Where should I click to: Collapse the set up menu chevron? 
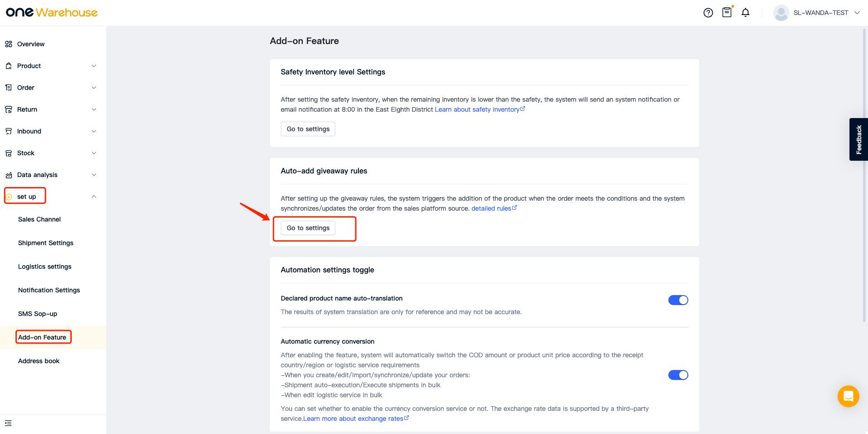click(94, 197)
